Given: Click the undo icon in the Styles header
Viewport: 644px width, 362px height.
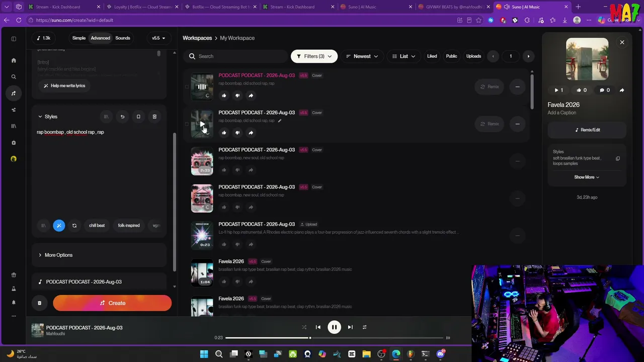Looking at the screenshot, I should pos(122,117).
